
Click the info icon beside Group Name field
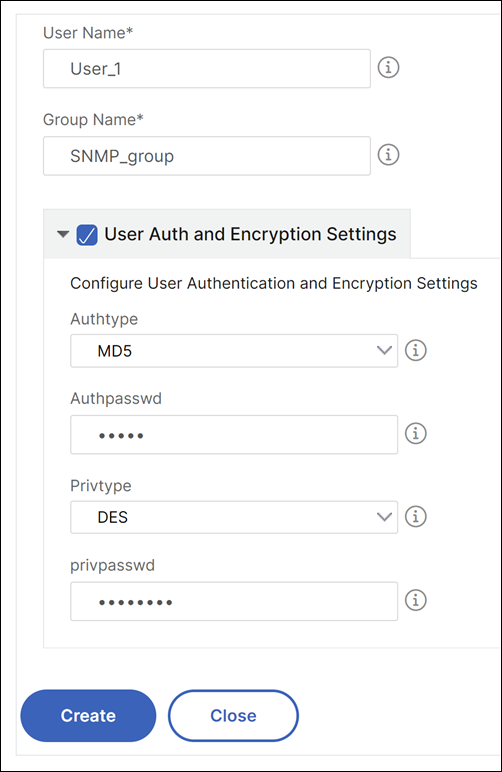coord(388,155)
